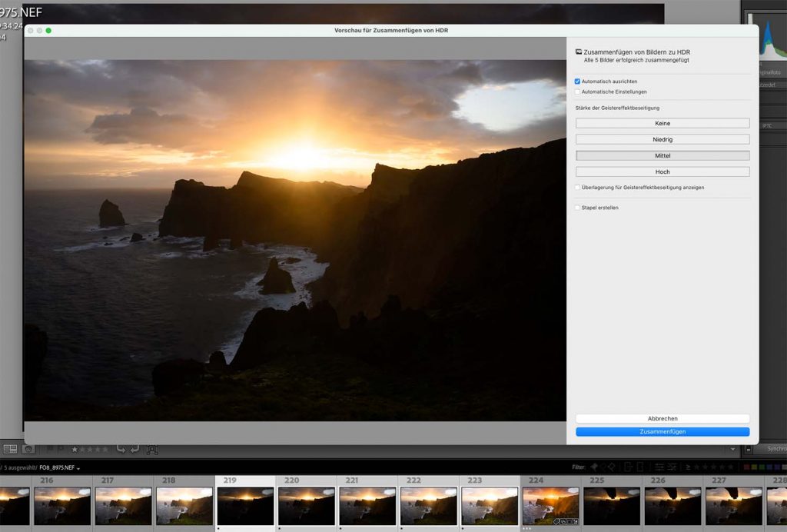The height and width of the screenshot is (532, 787).
Task: Click the green maximize dot on the HDR dialog
Action: 48,31
